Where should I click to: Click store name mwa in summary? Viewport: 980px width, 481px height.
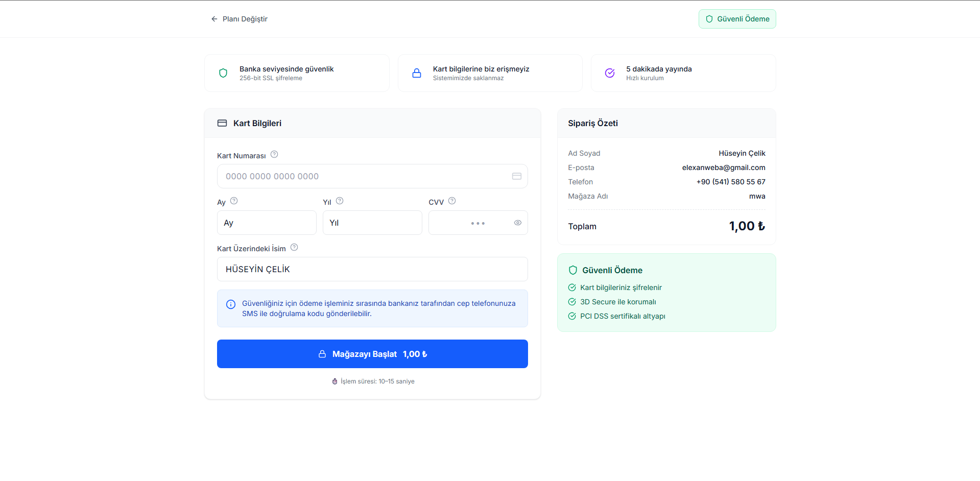(757, 196)
